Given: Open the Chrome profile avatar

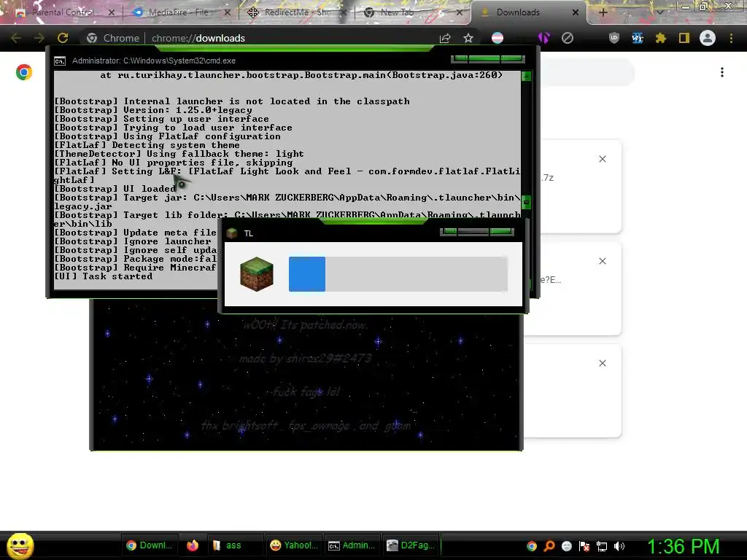Looking at the screenshot, I should 708,38.
